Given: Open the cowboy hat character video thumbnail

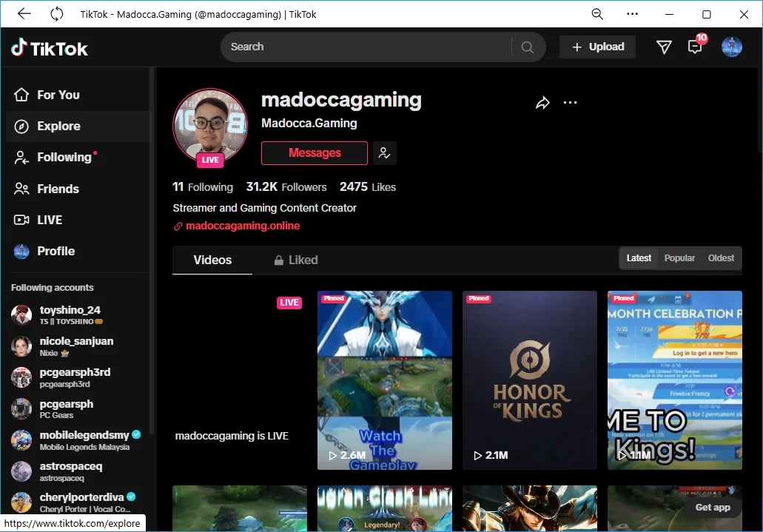Looking at the screenshot, I should [529, 508].
